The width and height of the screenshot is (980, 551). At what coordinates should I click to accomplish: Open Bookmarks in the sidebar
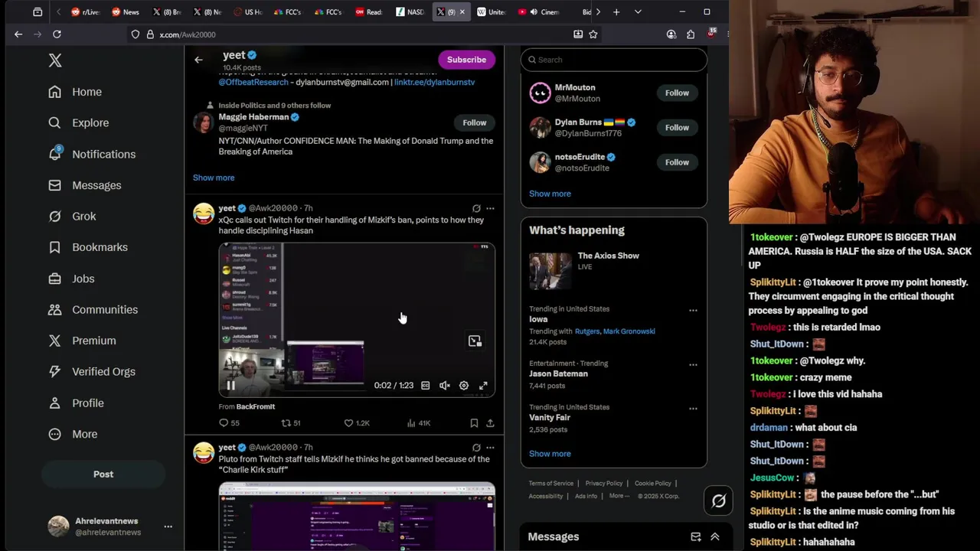(87, 247)
